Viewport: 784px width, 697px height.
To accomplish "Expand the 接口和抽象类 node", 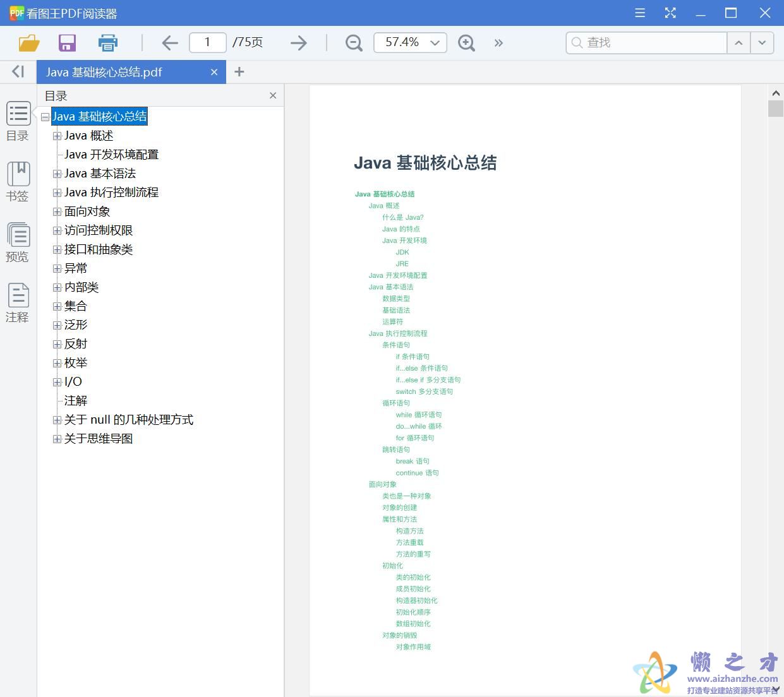I will (x=57, y=249).
